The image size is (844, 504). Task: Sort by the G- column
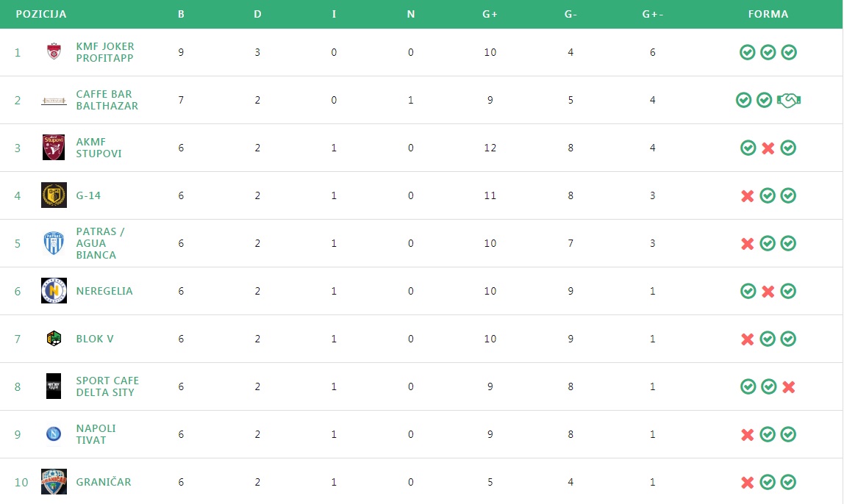coord(570,14)
